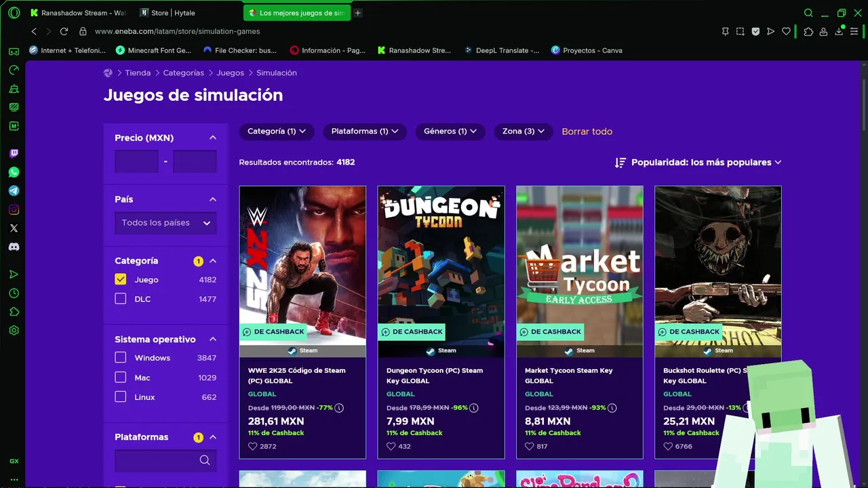868x488 pixels.
Task: Go to Juegos breadcrumb link
Action: [231, 73]
